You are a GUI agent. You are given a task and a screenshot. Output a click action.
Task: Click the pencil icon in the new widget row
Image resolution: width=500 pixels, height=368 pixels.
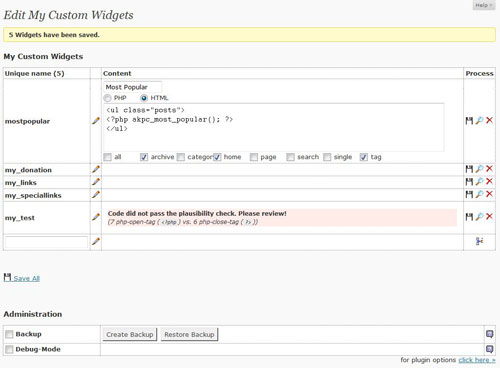96,241
